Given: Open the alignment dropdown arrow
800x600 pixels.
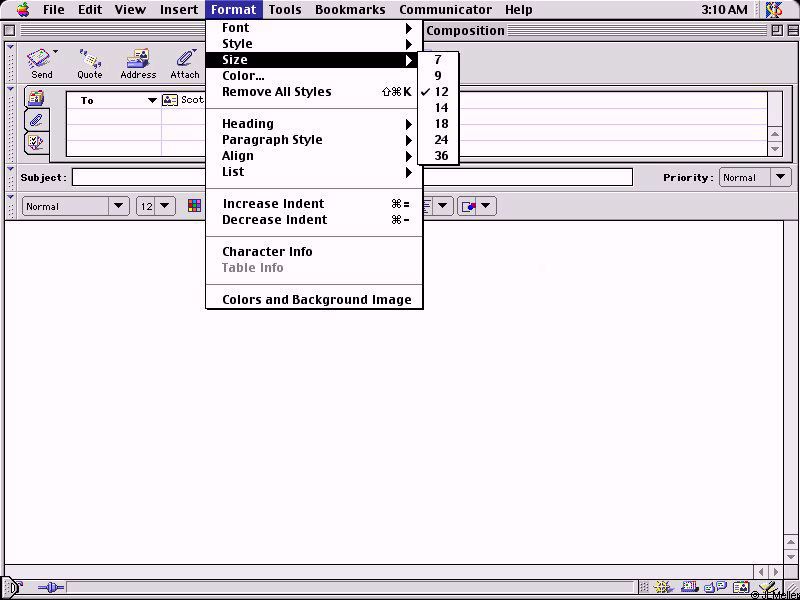Looking at the screenshot, I should (x=442, y=207).
